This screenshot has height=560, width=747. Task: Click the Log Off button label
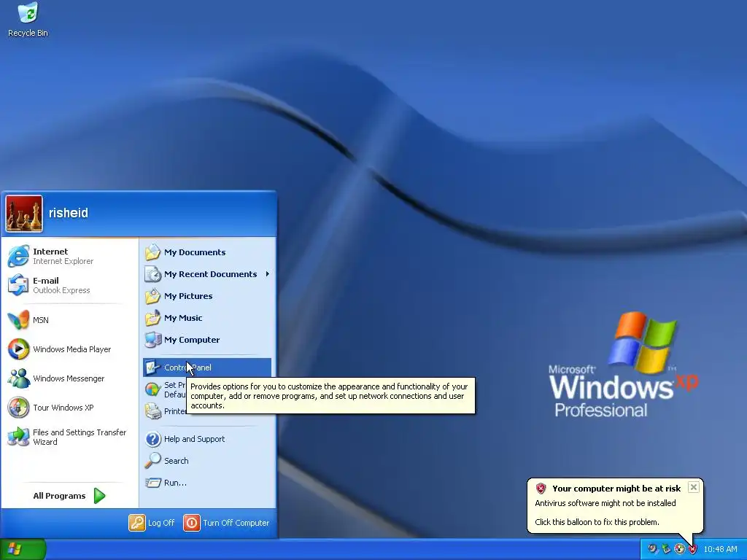coord(161,523)
